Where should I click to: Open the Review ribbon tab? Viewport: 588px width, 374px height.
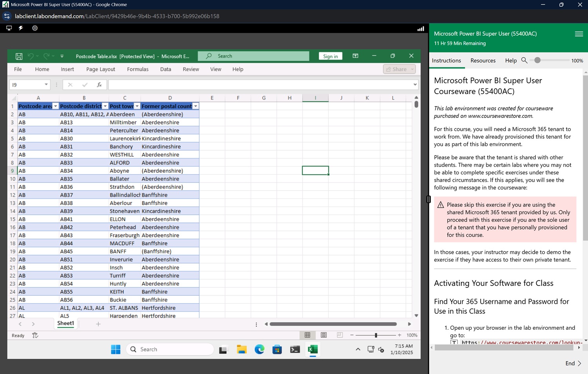[191, 69]
